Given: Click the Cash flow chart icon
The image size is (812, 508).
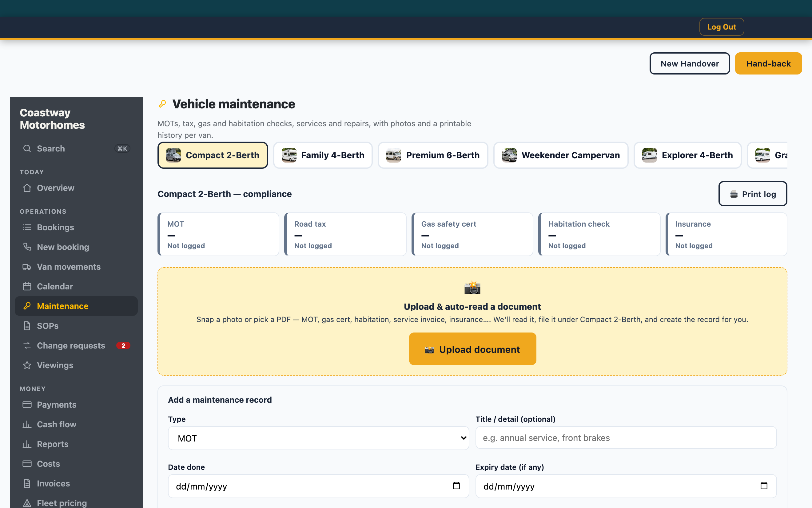Looking at the screenshot, I should [x=27, y=424].
